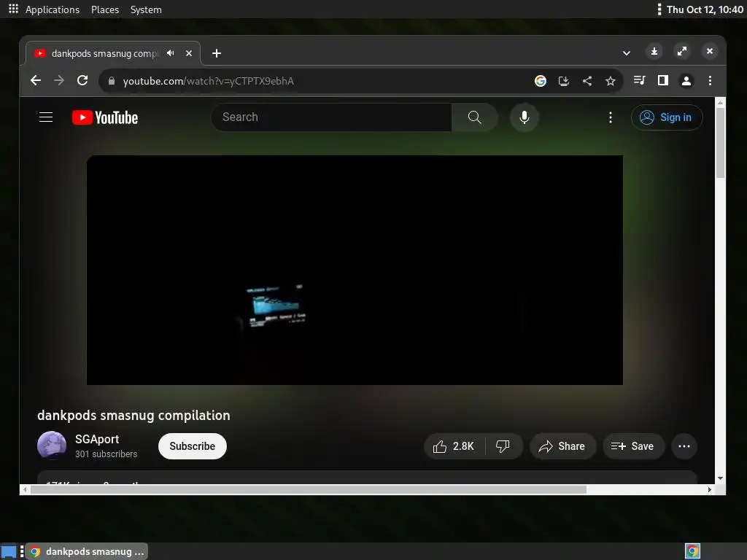Go forward with the browser forward arrow

tap(59, 80)
